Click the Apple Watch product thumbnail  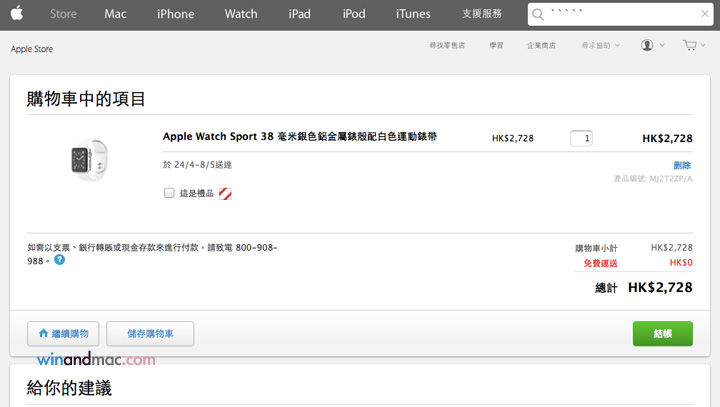[x=87, y=160]
